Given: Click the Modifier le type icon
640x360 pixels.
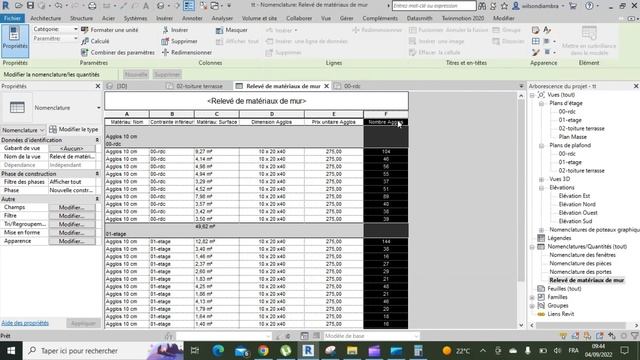Looking at the screenshot, I should [x=53, y=129].
